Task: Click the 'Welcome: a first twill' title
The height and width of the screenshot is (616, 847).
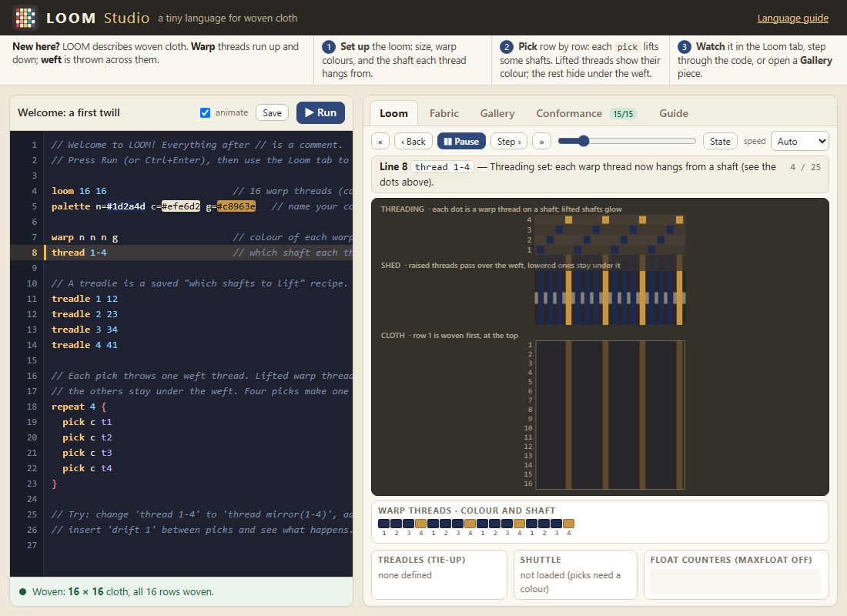Action: point(69,112)
